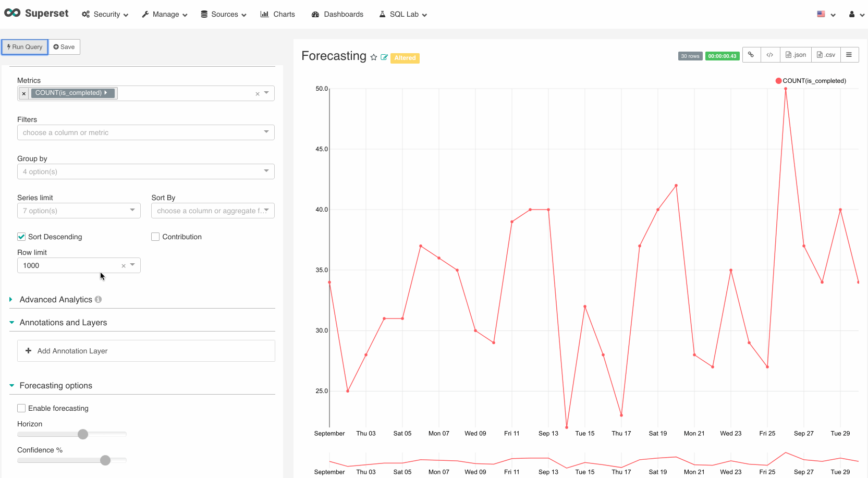The width and height of the screenshot is (868, 478).
Task: Copy the chart's shareable link icon
Action: click(x=751, y=54)
